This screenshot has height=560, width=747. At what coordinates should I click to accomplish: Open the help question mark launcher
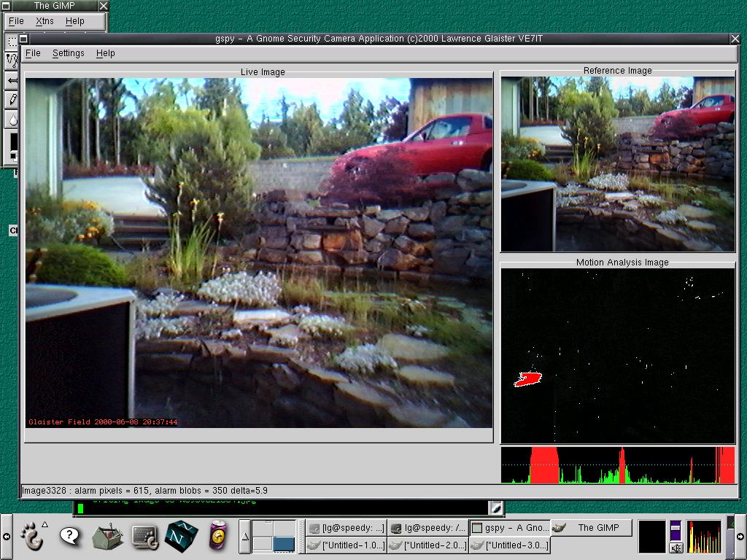[70, 536]
